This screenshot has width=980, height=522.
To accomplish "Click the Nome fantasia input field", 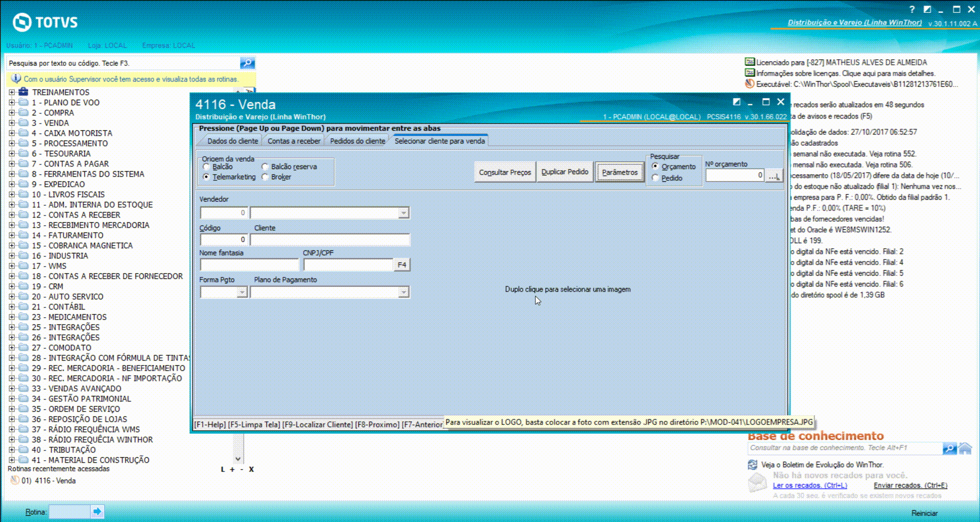I will (x=249, y=265).
